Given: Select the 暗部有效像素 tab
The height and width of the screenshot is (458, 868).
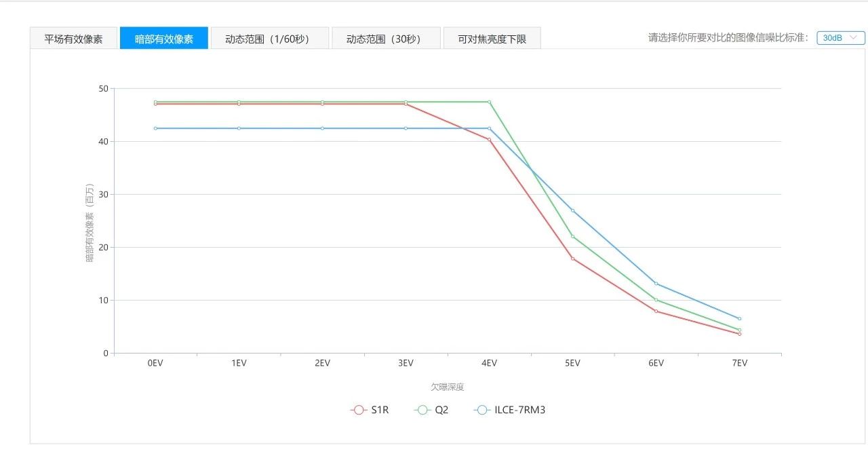Looking at the screenshot, I should pyautogui.click(x=163, y=39).
